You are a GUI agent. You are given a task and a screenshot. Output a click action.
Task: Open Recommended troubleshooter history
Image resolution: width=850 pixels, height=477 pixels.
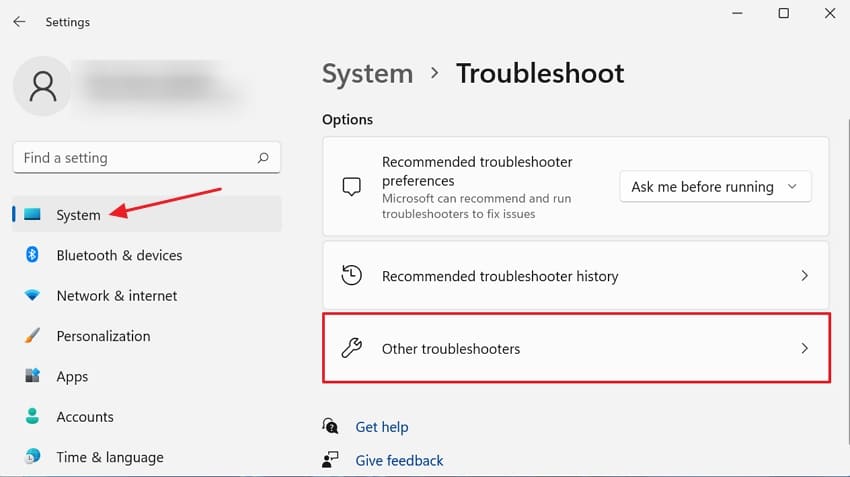coord(576,276)
